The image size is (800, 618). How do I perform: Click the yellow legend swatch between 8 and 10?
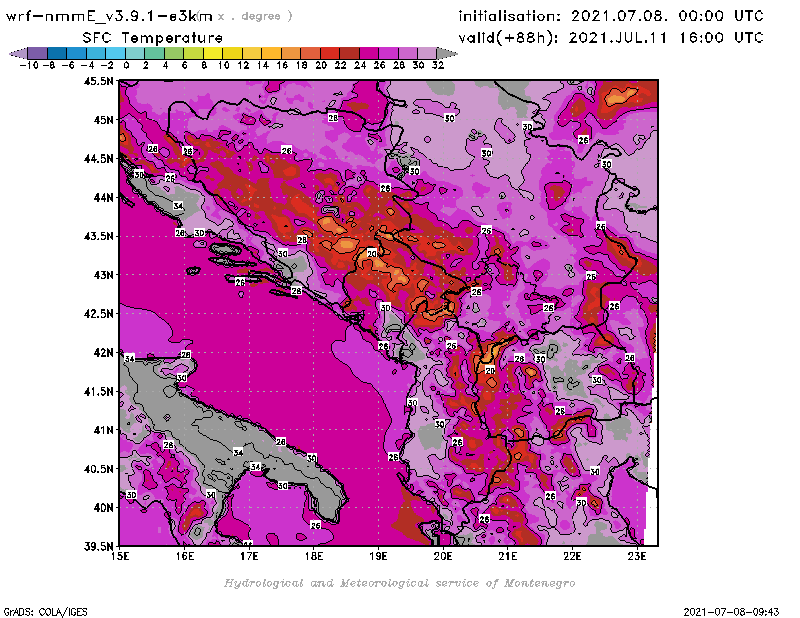pos(213,53)
